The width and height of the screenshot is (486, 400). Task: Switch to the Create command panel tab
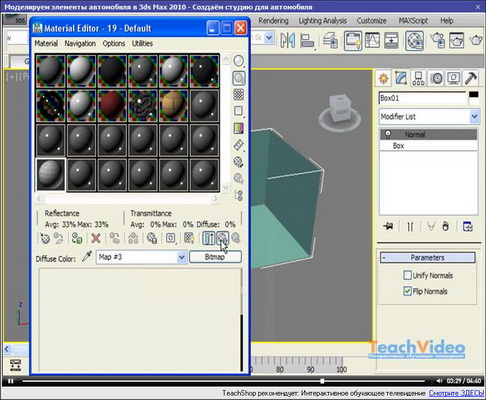point(384,79)
